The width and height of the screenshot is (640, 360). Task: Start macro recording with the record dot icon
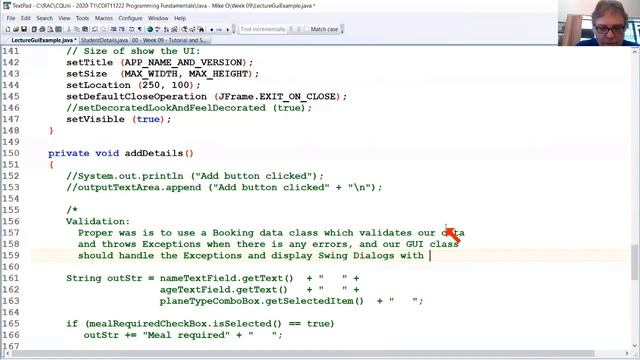click(x=212, y=29)
